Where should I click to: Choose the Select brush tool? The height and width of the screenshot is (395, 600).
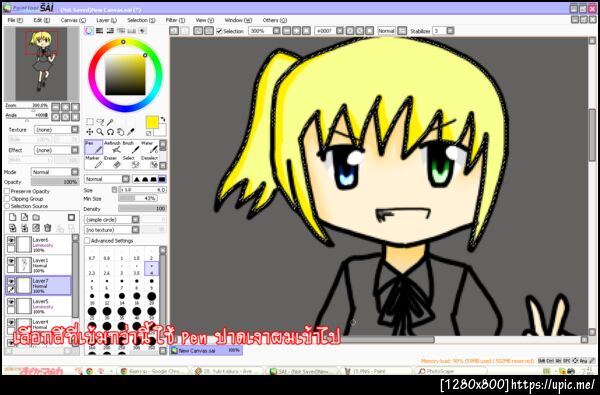(x=130, y=162)
